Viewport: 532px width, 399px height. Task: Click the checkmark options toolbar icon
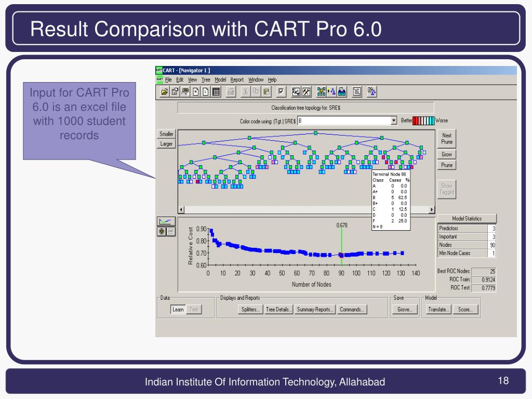pos(281,91)
